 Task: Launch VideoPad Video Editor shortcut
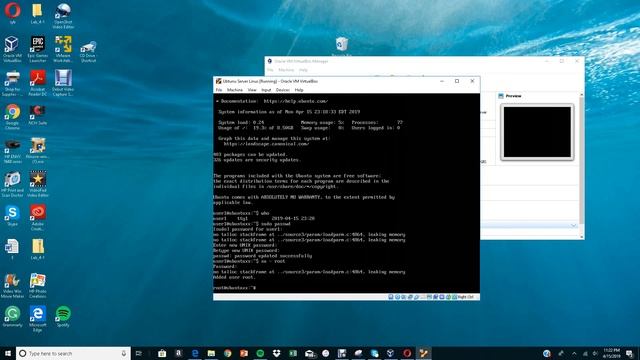[38, 184]
